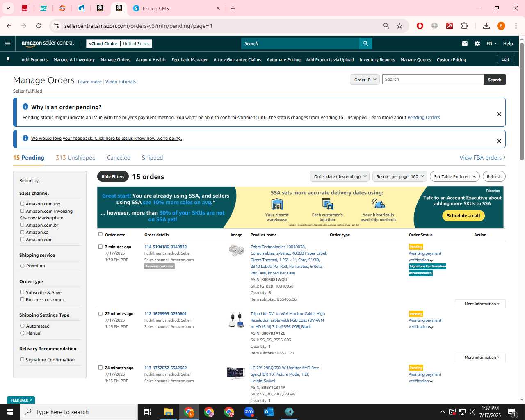Open the Order ID search type dropdown
This screenshot has height=420, width=525.
pyautogui.click(x=365, y=80)
